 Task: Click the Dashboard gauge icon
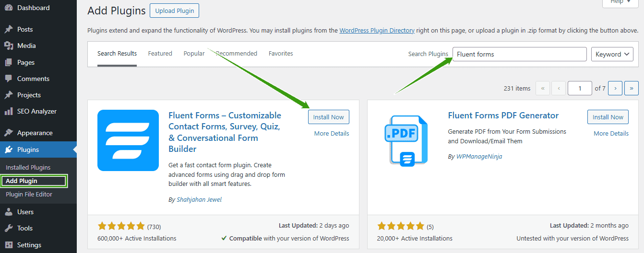point(9,8)
